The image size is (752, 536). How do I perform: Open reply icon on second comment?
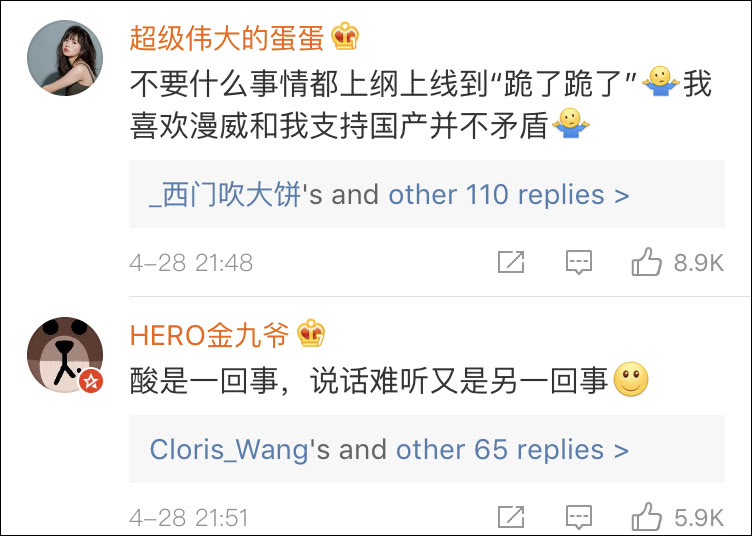[x=579, y=517]
